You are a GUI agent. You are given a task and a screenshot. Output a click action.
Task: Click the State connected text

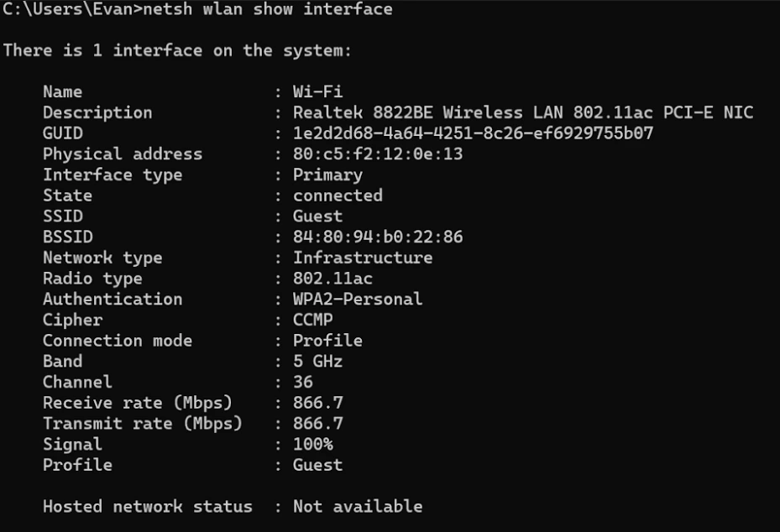pos(337,195)
